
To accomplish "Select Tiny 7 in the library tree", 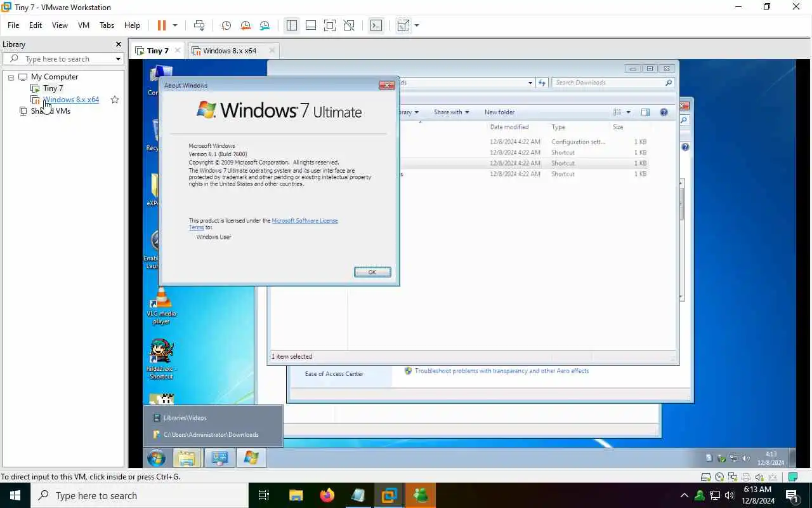I will pyautogui.click(x=53, y=88).
